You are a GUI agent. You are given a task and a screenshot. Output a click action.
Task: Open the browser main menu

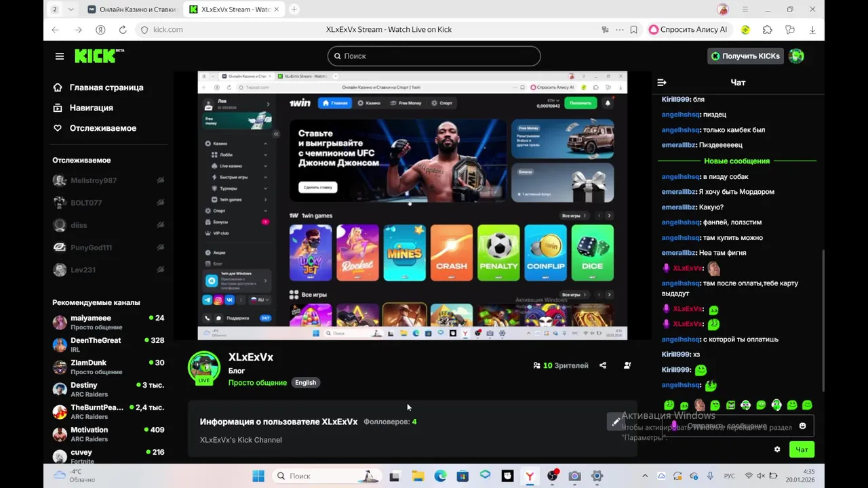(745, 9)
